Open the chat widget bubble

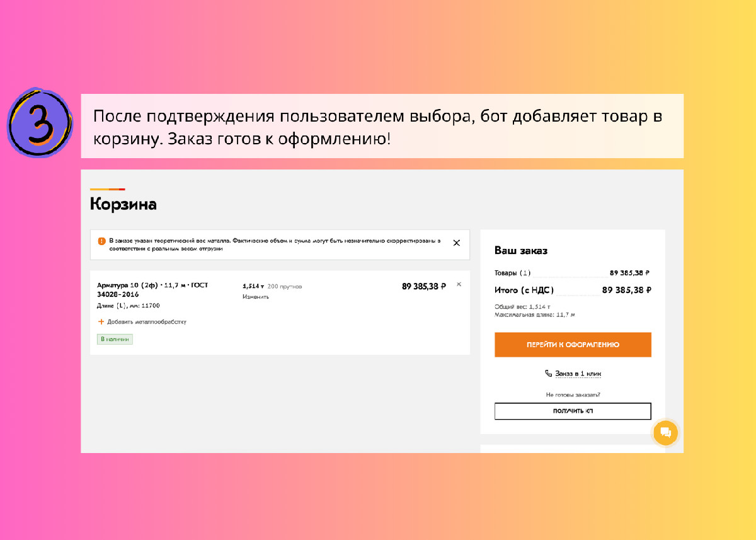click(665, 432)
